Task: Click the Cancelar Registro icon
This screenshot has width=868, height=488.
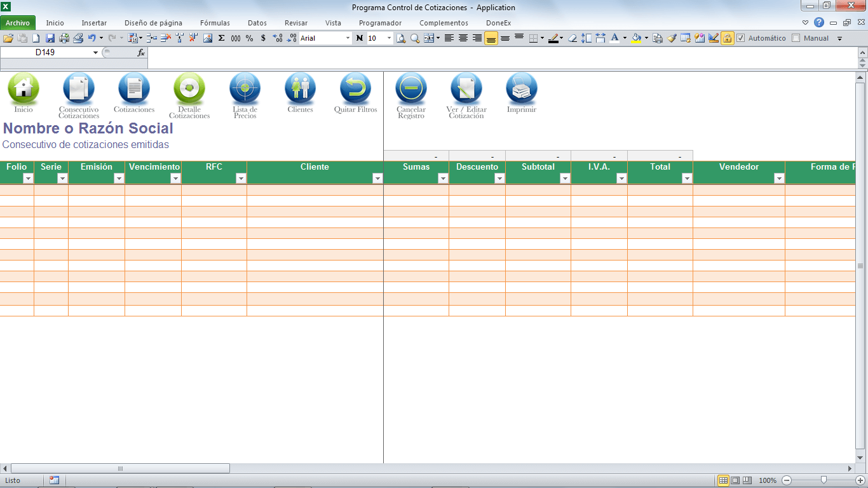Action: point(411,88)
